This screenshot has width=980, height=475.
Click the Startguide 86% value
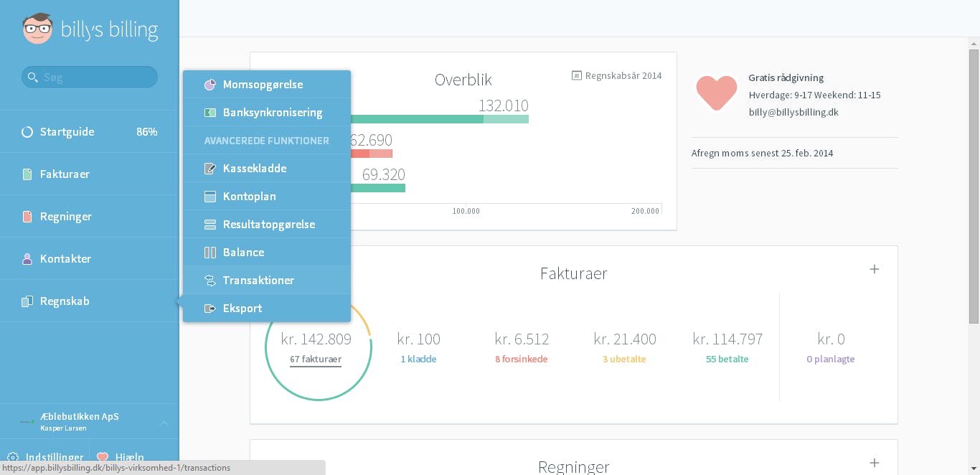click(x=146, y=132)
